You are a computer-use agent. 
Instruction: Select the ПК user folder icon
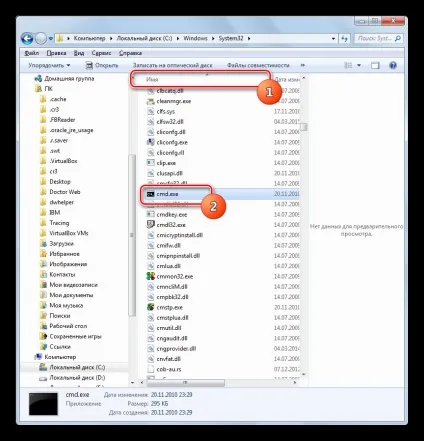38,89
